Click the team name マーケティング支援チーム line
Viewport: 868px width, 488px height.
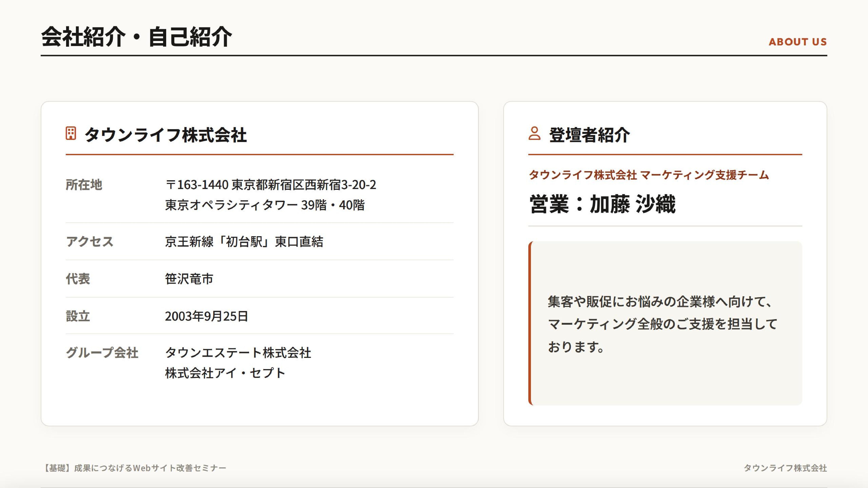coord(649,175)
